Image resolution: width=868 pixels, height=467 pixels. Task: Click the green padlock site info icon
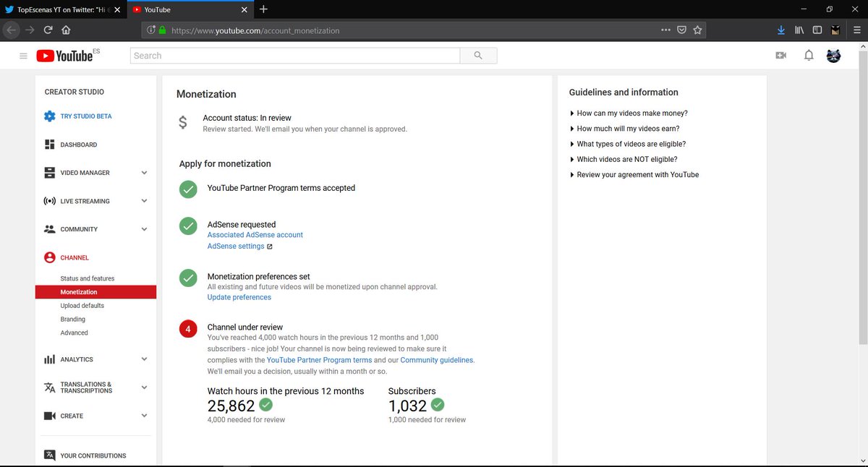162,30
